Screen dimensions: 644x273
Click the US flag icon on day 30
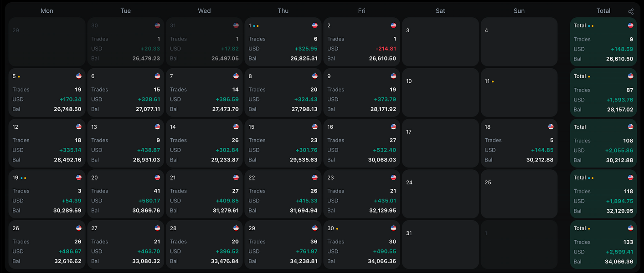[x=393, y=228]
